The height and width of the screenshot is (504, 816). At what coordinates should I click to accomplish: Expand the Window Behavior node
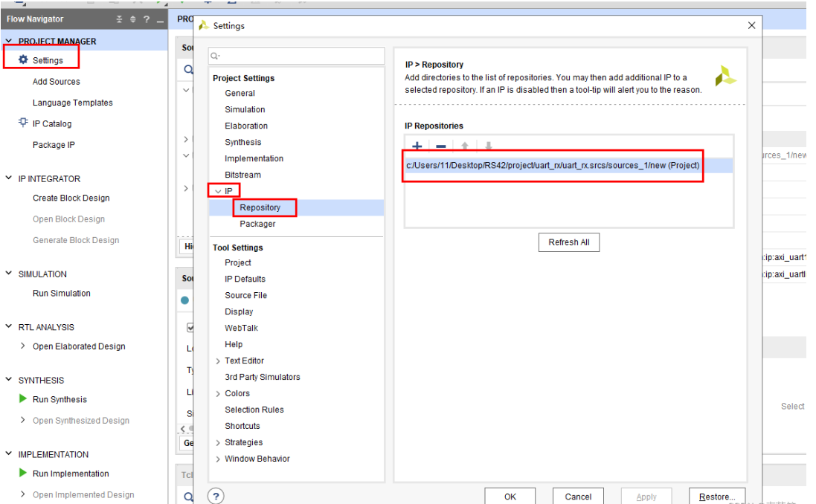point(218,459)
